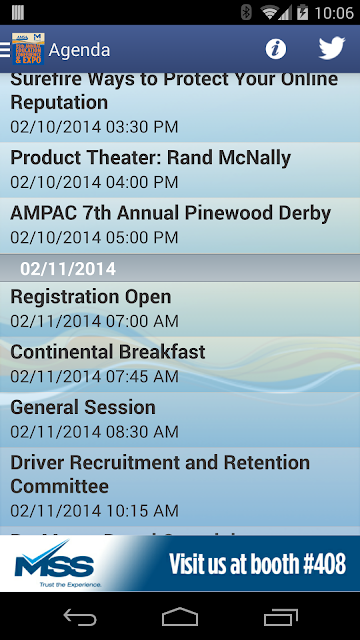360x640 pixels.
Task: Tap the Bluetooth status icon
Action: pyautogui.click(x=246, y=13)
